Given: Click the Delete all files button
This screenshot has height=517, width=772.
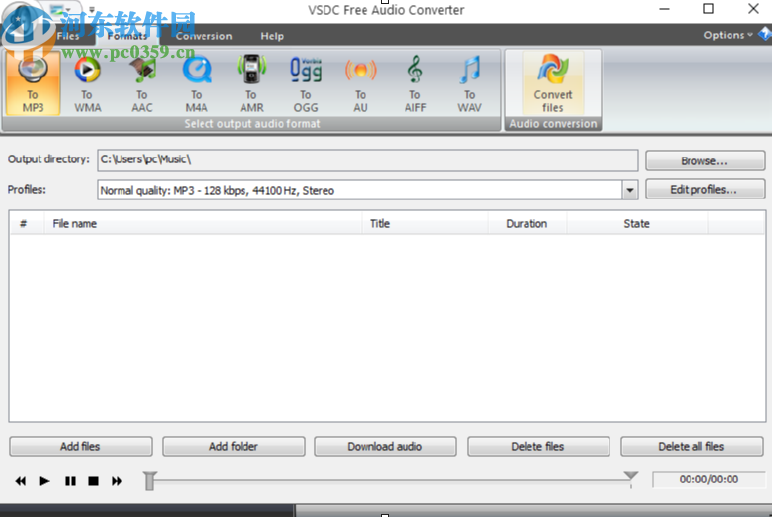Looking at the screenshot, I should coord(691,447).
